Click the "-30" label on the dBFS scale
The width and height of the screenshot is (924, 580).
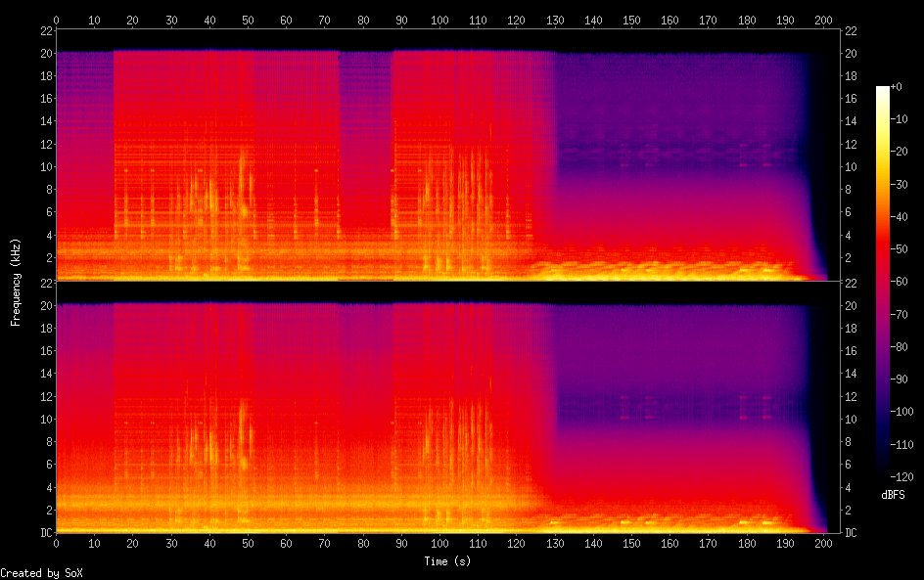coord(900,184)
